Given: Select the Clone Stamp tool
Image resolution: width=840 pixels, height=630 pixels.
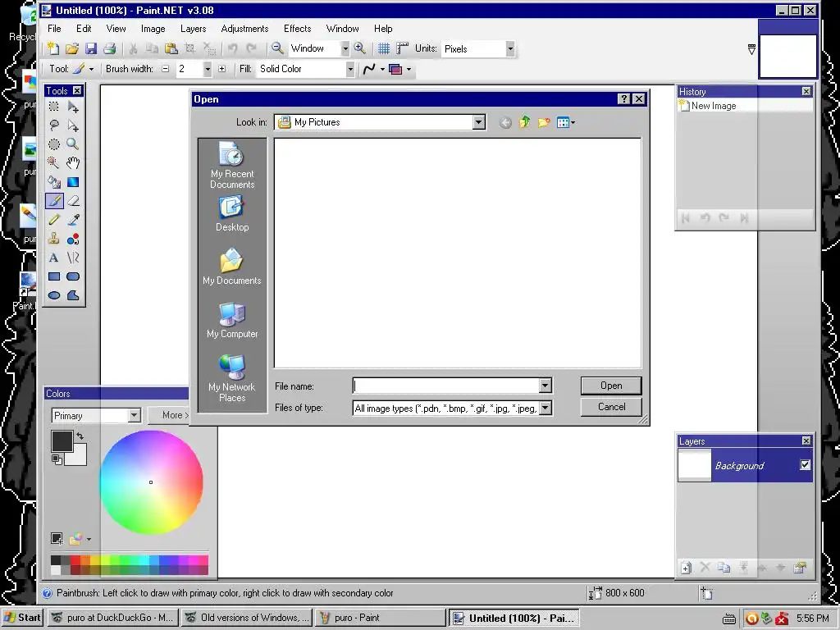Looking at the screenshot, I should [54, 239].
